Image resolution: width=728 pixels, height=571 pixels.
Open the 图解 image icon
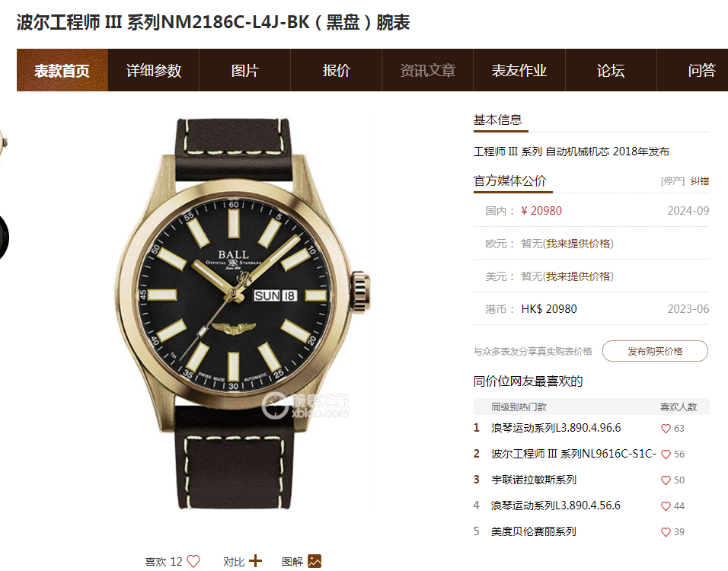[315, 561]
